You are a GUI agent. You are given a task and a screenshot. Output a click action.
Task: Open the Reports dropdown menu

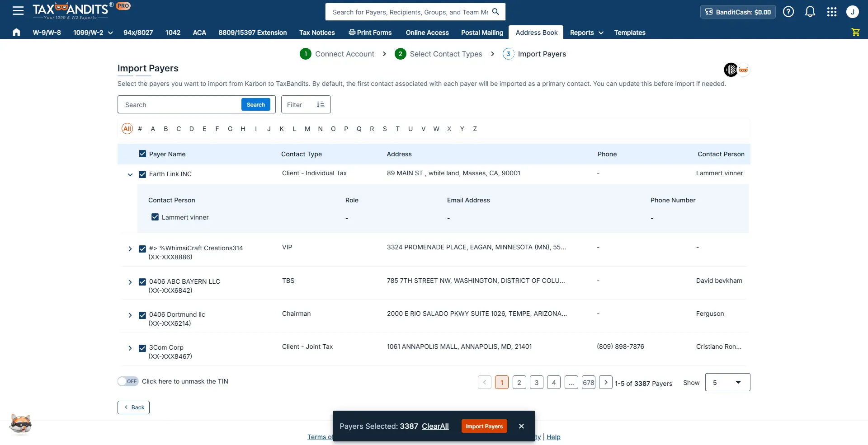click(x=586, y=33)
